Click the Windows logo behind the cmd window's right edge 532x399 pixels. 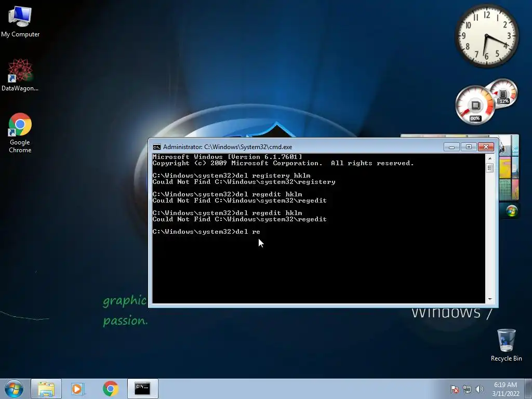(512, 211)
